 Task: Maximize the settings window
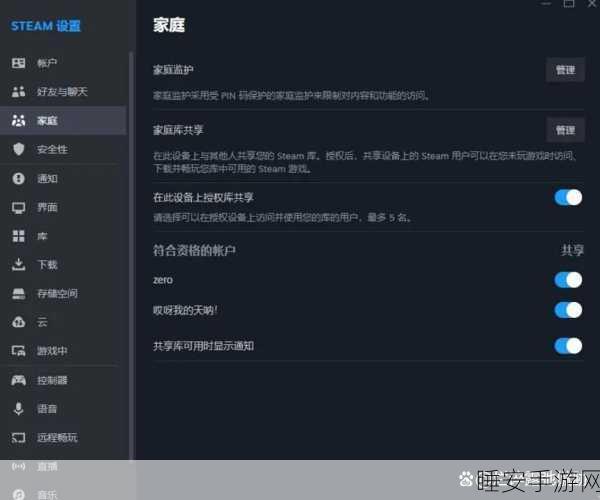pos(569,3)
